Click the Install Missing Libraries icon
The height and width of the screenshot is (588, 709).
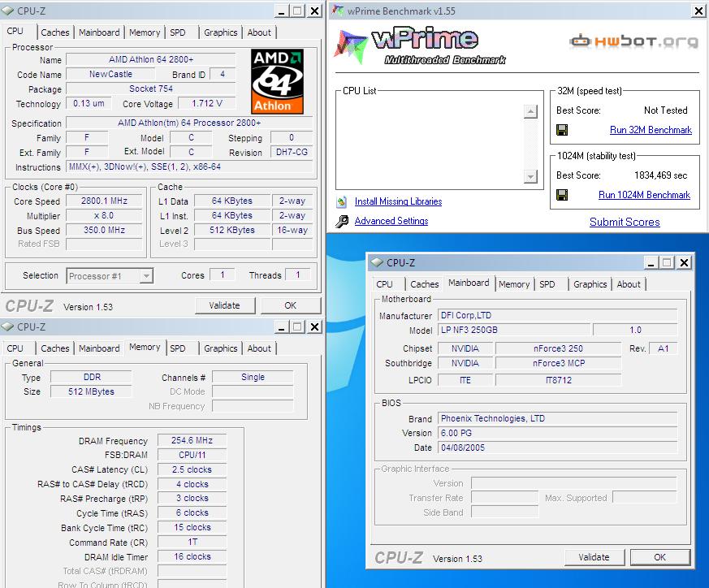tap(342, 201)
